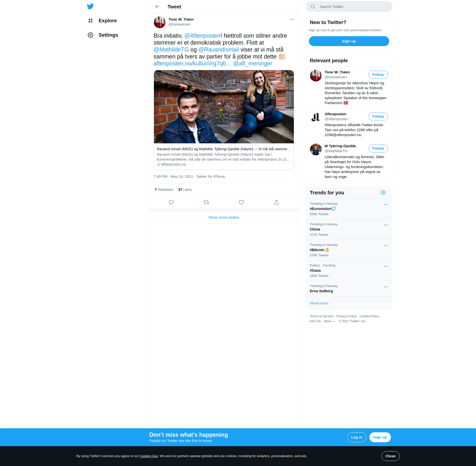Viewport: 476px width, 466px height.
Task: Open Explore from the sidebar
Action: pyautogui.click(x=102, y=21)
